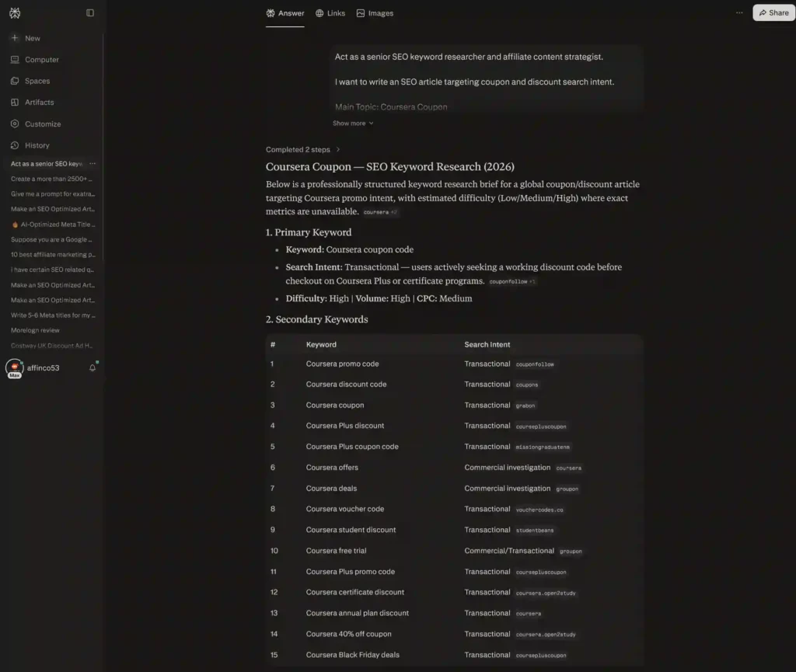This screenshot has height=672, width=796.
Task: Click the '2. Secondary Keywords' heading
Action: coord(317,319)
